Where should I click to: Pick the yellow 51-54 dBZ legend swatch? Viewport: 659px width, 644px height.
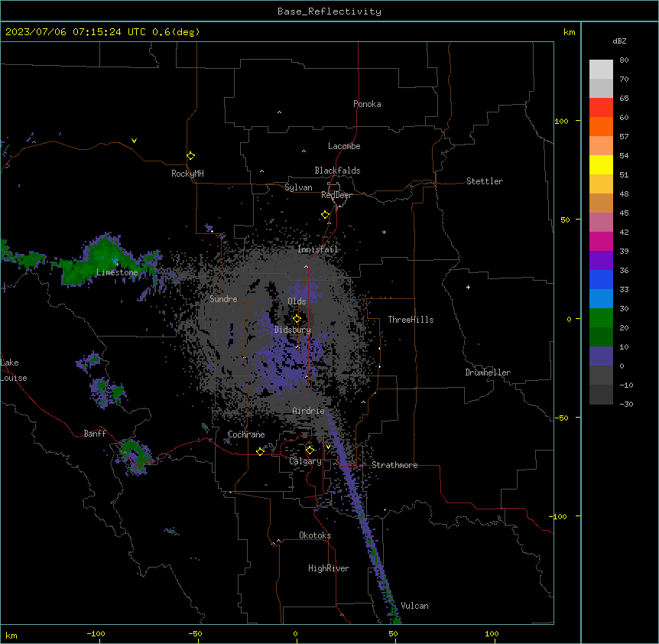click(x=601, y=164)
